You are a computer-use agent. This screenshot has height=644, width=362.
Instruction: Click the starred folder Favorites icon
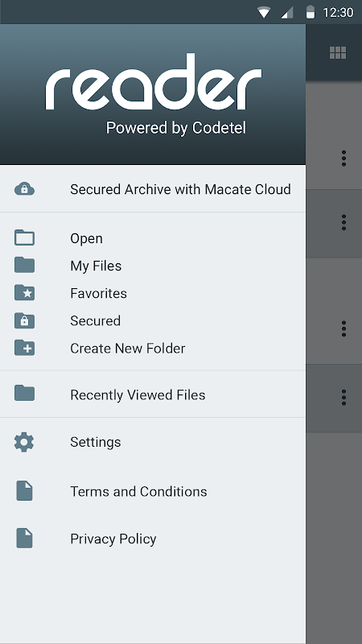[24, 293]
